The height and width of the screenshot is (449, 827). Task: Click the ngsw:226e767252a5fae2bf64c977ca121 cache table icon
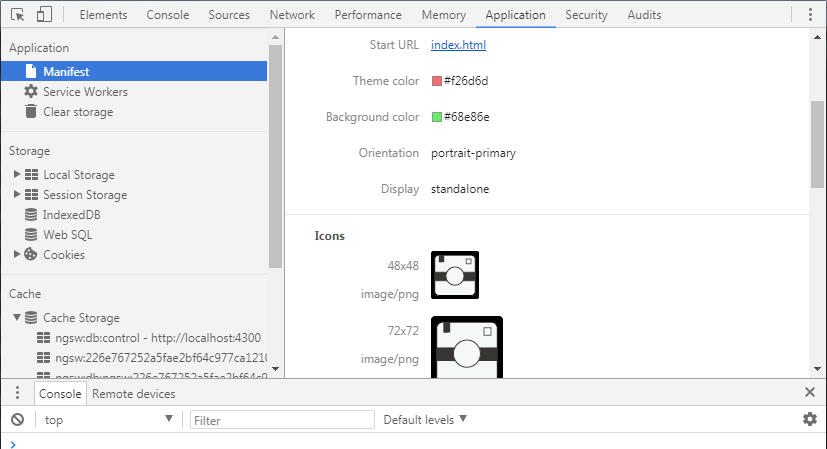[44, 358]
